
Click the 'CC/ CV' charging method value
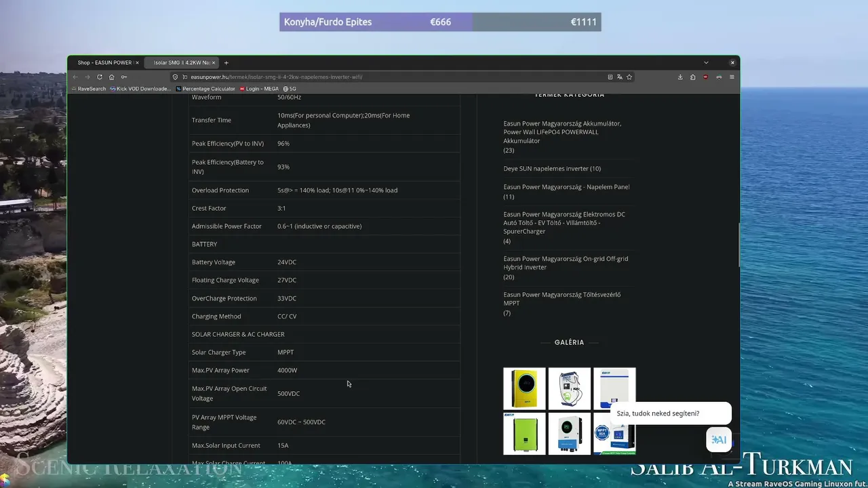click(287, 317)
